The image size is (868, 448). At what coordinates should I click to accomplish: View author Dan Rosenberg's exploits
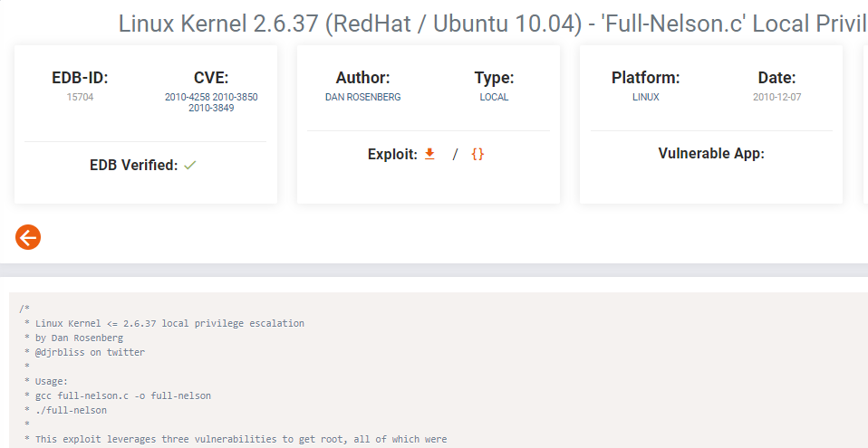[x=362, y=97]
